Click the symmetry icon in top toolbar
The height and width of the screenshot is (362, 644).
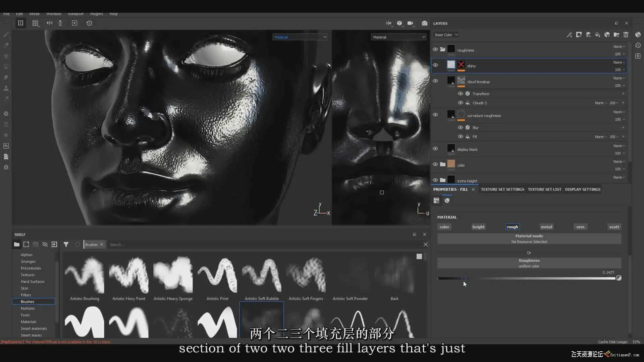[50, 23]
